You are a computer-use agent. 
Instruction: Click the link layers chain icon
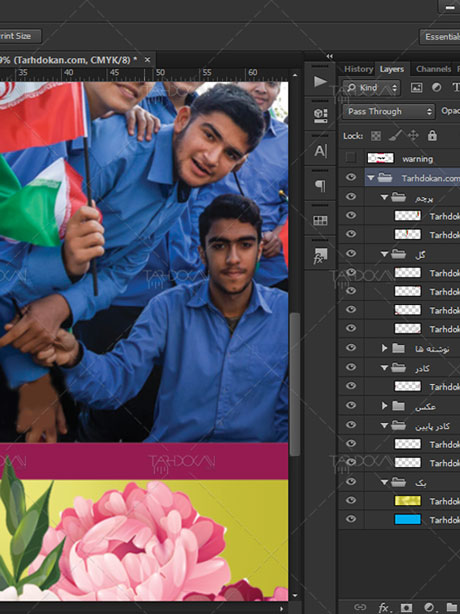pyautogui.click(x=360, y=607)
